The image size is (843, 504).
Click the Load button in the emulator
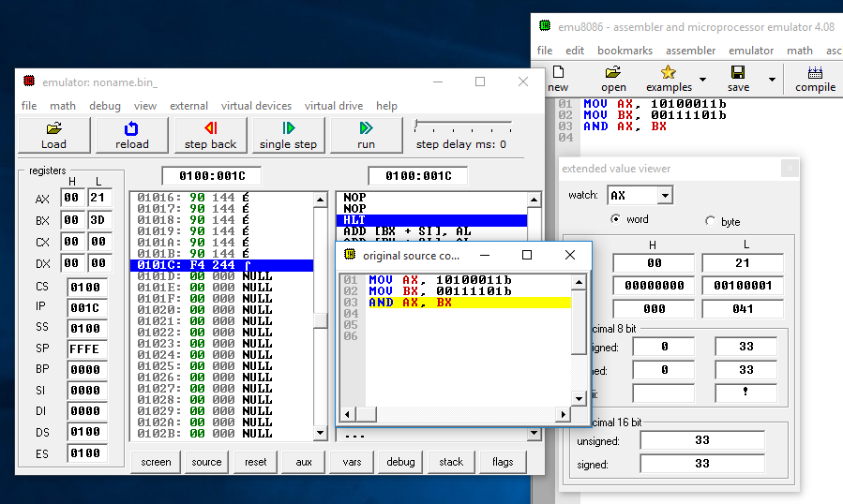tap(53, 135)
